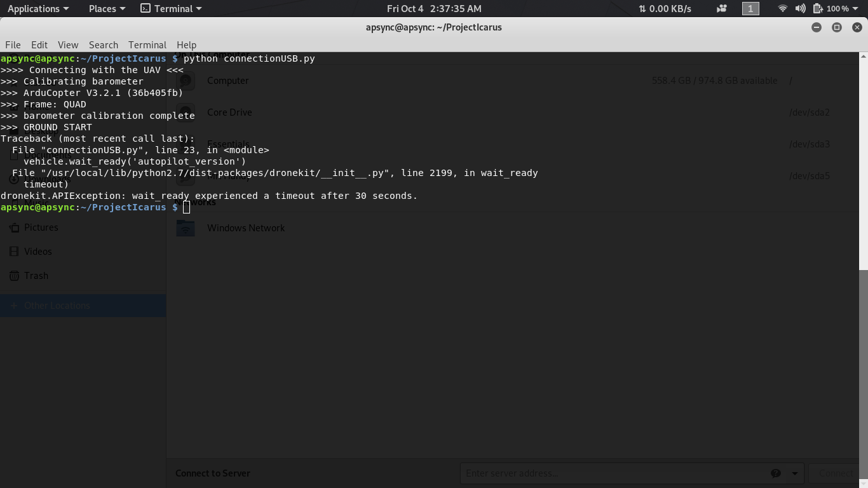Mute audio via the speaker icon
Viewport: 868px width, 488px height.
[799, 8]
